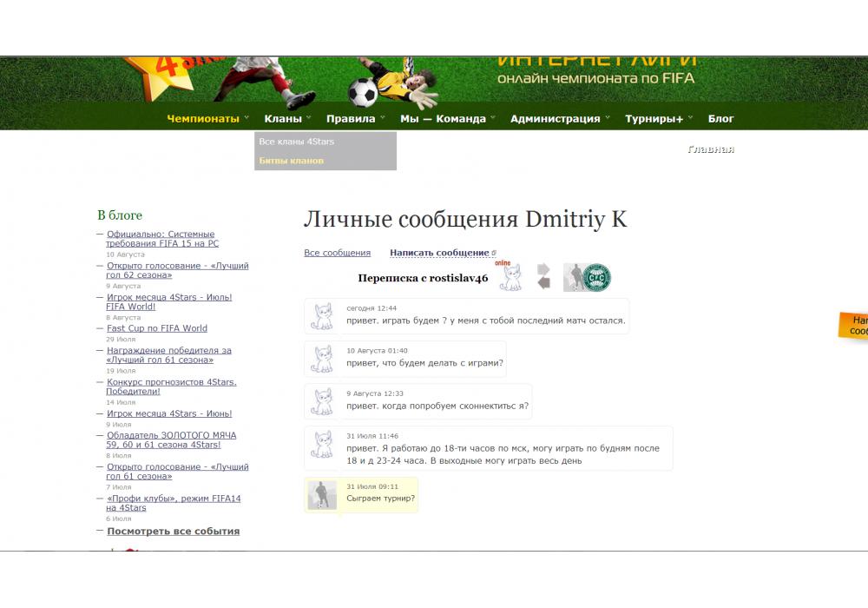Viewport: 868px width, 608px height.
Task: Click gray footballer avatar in conversation header
Action: click(x=573, y=277)
